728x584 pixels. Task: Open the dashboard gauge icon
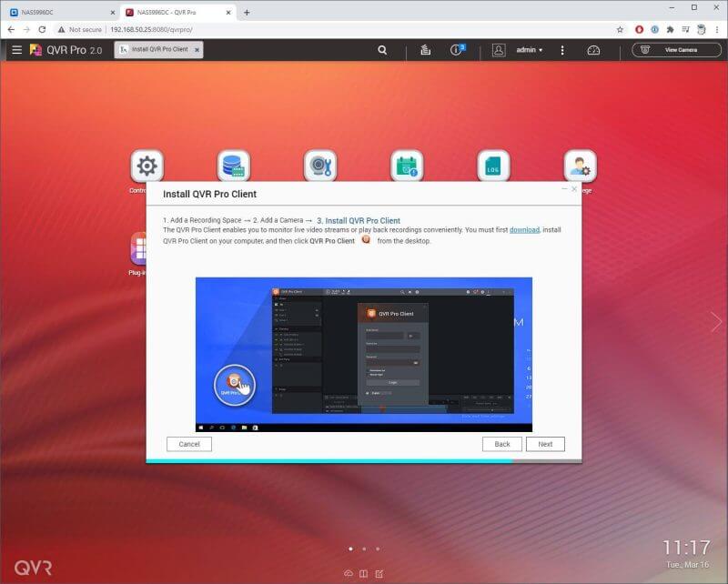(593, 50)
